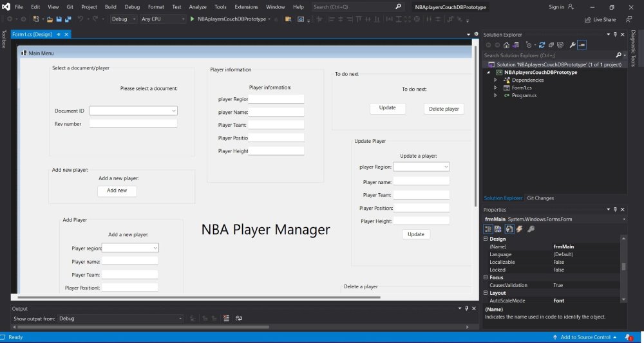Click the Add new button
644x343 pixels.
coord(117,190)
